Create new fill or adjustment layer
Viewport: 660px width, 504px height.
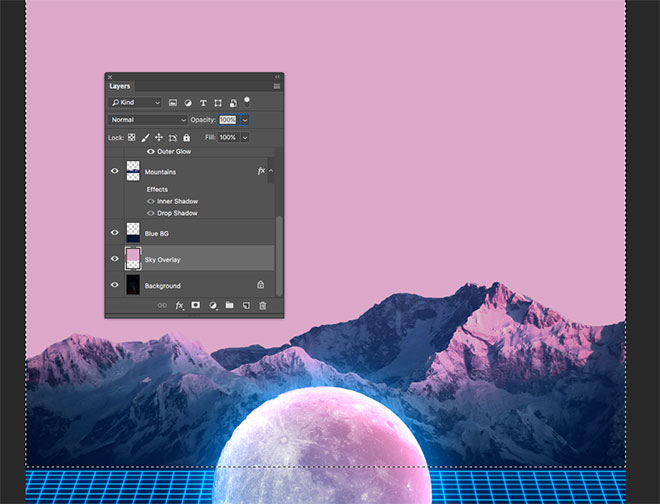point(213,305)
